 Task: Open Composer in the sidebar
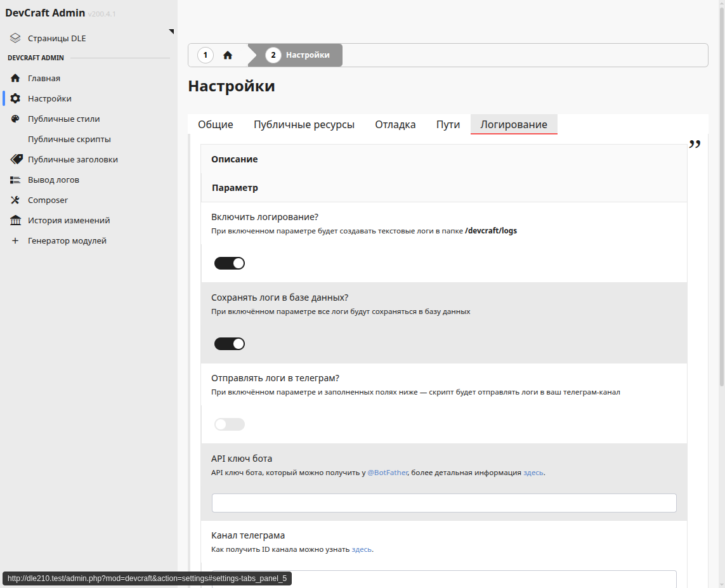pyautogui.click(x=48, y=200)
